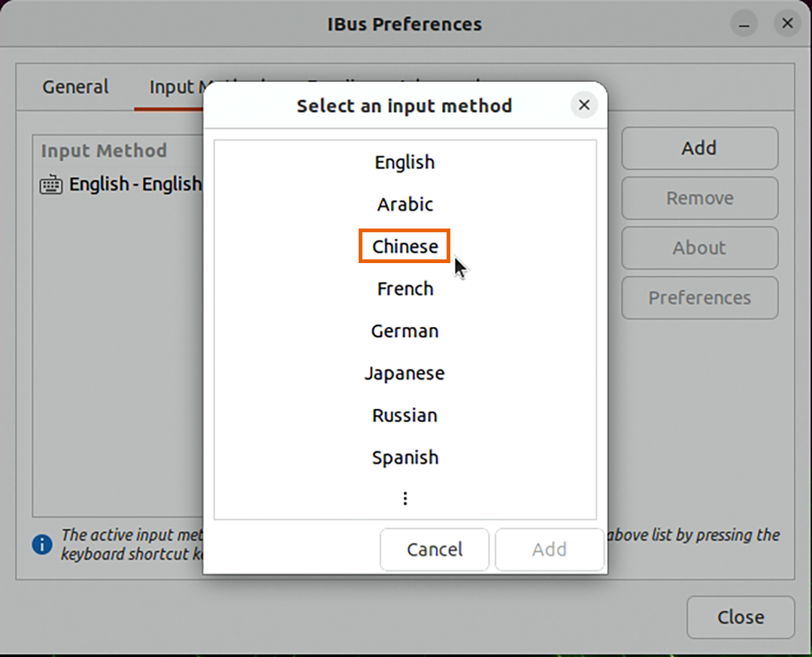Click the dialog's Add button beside Cancel
This screenshot has height=657, width=812.
[549, 550]
